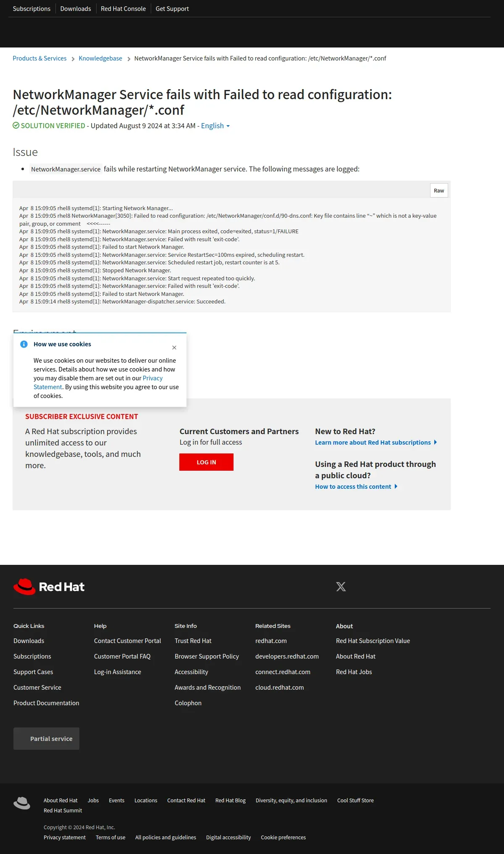Screen dimensions: 504x854
Task: Open Jobs in the bottom bar
Action: coord(93,801)
